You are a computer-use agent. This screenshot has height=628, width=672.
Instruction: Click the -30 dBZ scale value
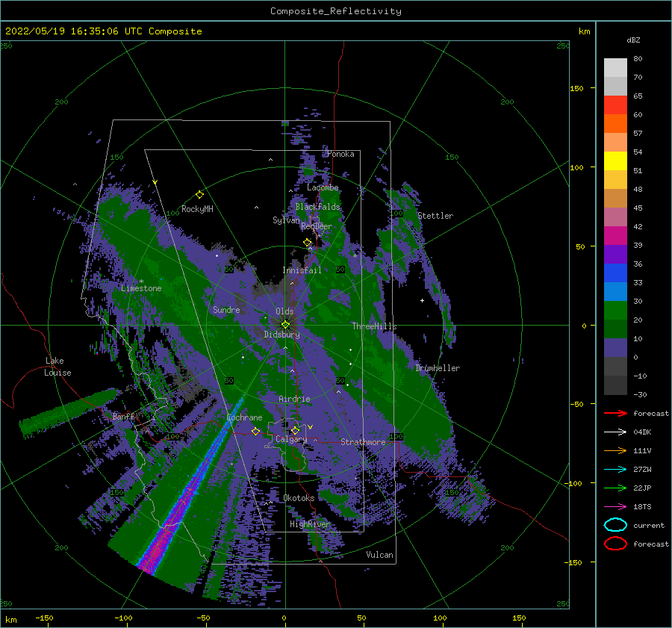tap(640, 394)
